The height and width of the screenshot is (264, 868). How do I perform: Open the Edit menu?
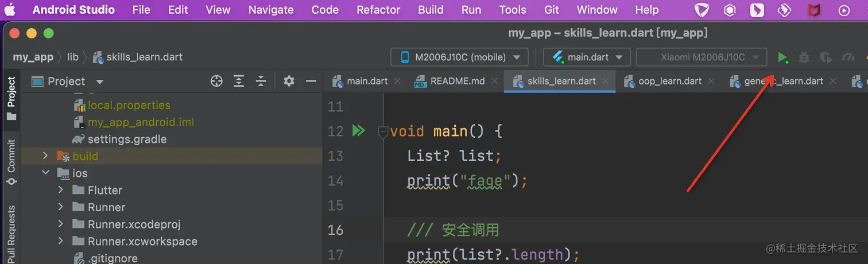178,10
